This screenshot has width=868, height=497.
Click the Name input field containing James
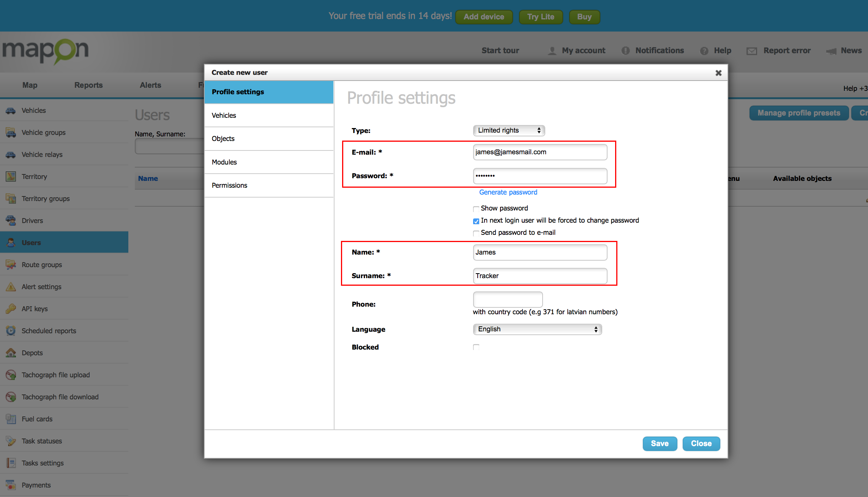540,252
